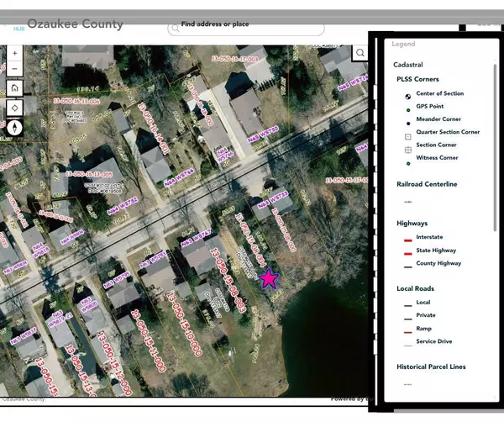Click the Ozaukee County title
The height and width of the screenshot is (422, 504).
tap(75, 24)
